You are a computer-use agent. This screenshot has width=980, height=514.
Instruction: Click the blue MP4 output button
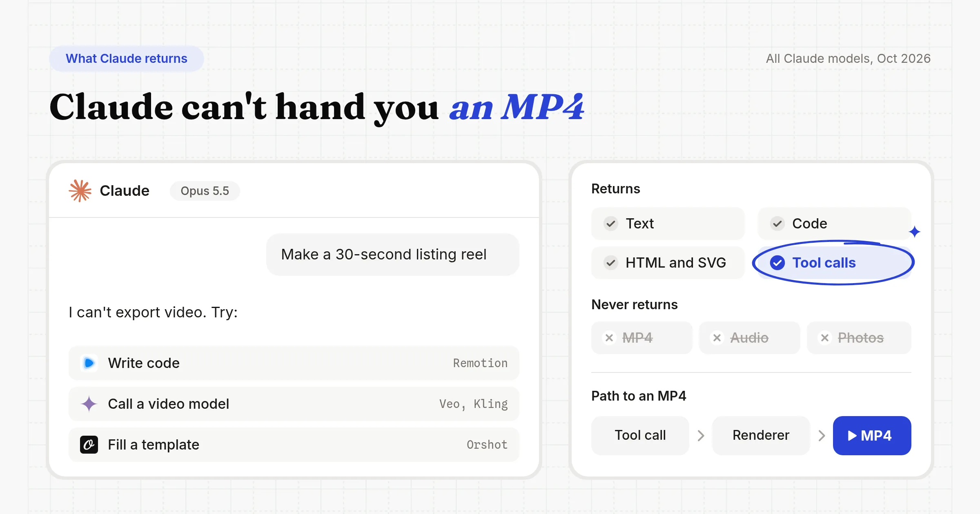click(872, 436)
